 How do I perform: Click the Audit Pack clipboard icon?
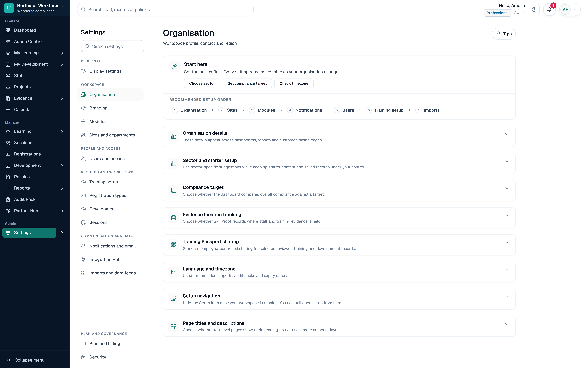8,200
